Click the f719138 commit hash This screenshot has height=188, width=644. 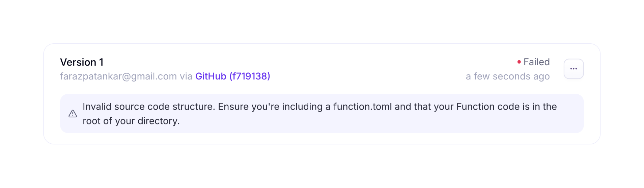click(250, 76)
